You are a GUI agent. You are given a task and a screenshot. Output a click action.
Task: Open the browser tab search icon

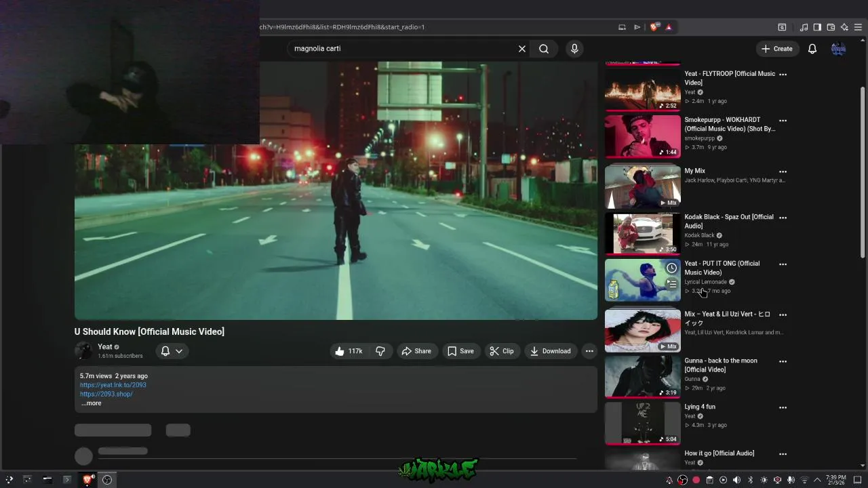(x=782, y=27)
